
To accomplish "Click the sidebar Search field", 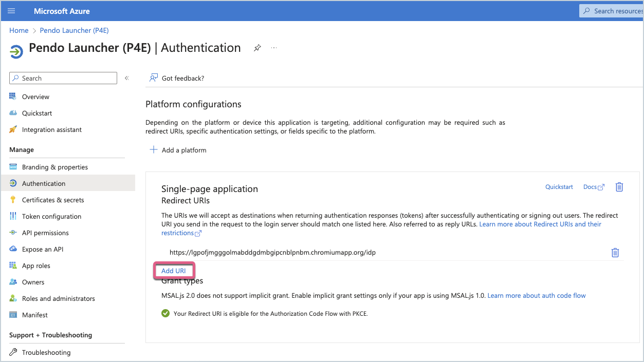I will point(63,78).
